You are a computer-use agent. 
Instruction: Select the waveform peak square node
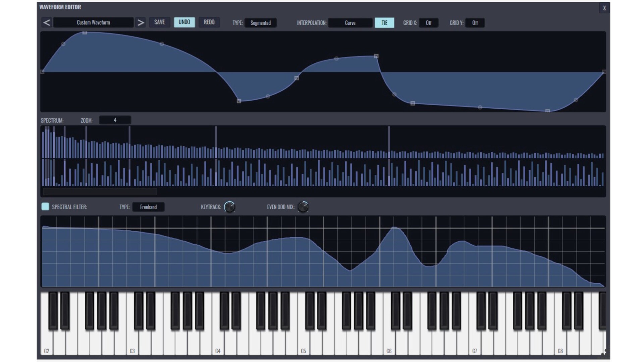point(85,33)
